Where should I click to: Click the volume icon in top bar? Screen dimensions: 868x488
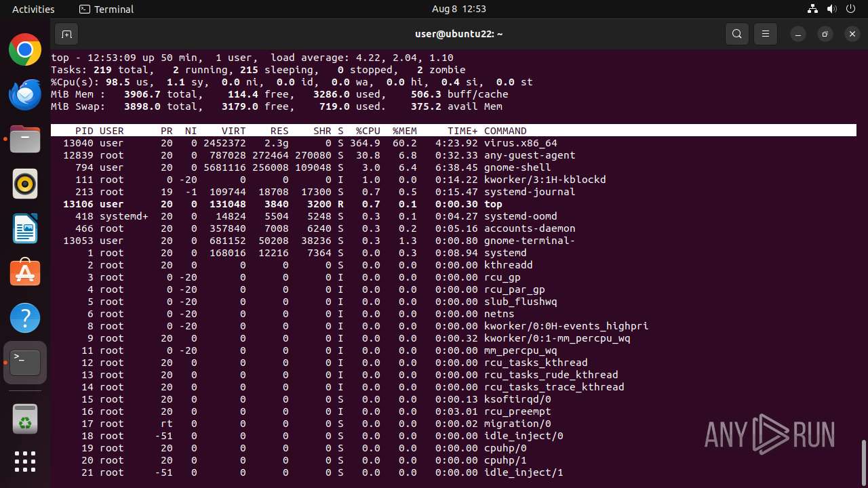tap(831, 9)
